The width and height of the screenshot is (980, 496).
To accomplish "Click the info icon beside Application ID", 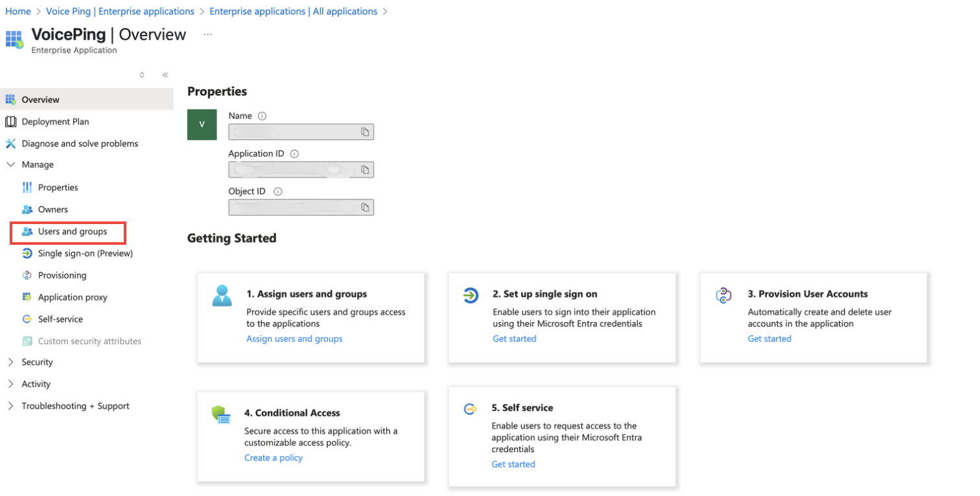I will (x=294, y=154).
